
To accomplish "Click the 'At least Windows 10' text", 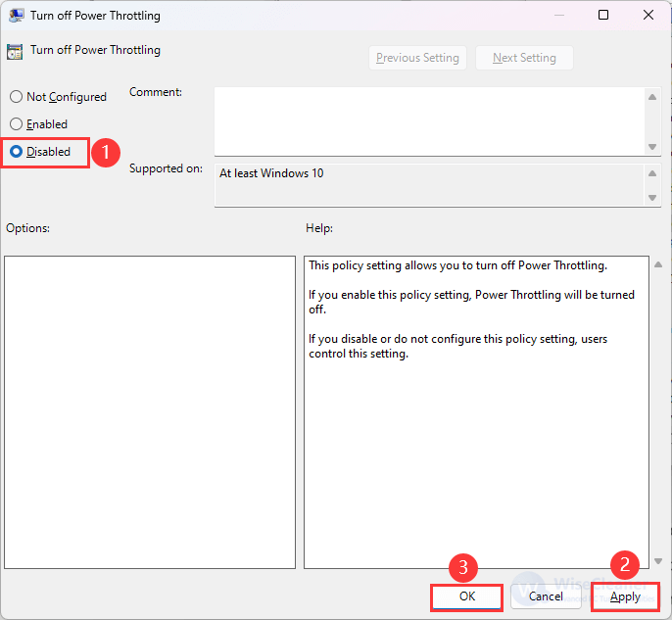I will [x=271, y=173].
